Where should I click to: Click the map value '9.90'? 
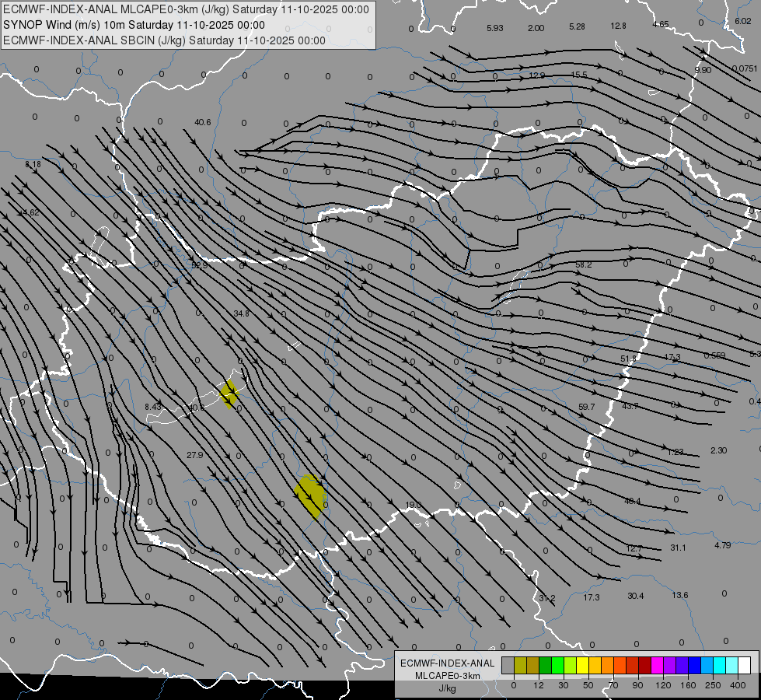pyautogui.click(x=703, y=70)
